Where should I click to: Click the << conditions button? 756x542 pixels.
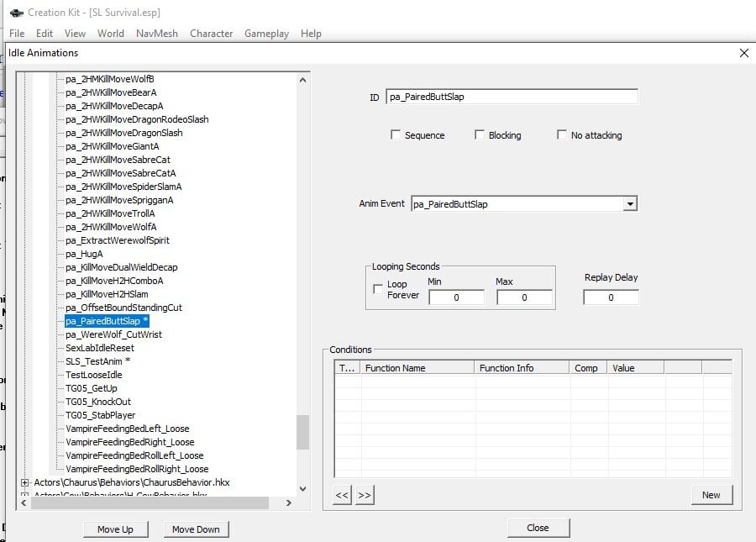[342, 495]
